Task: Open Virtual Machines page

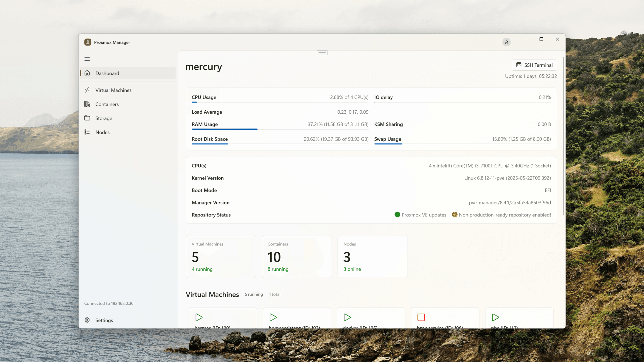Action: click(128, 90)
